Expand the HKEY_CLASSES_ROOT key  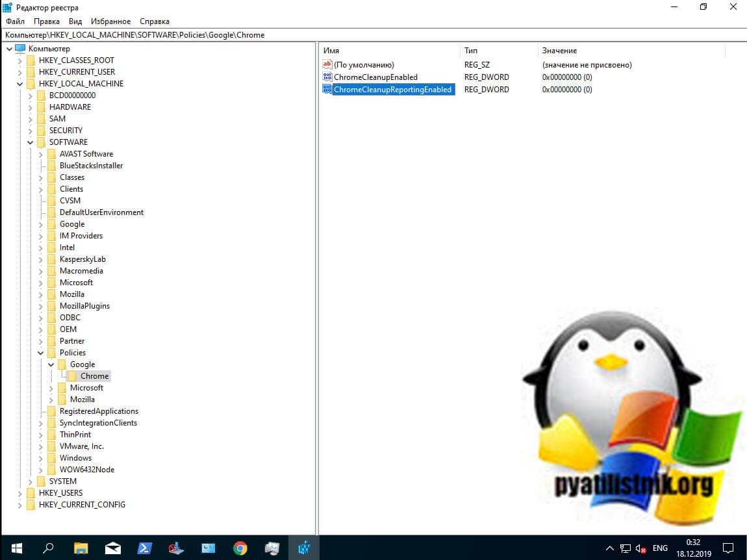[20, 60]
